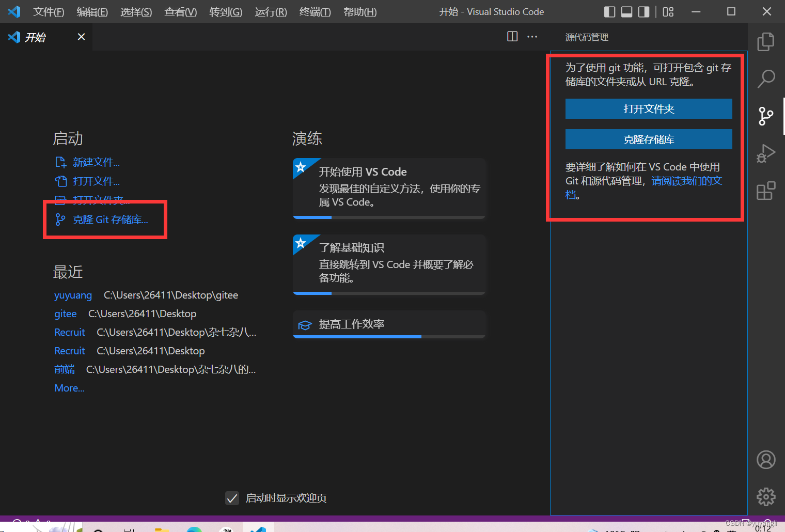Open the Extensions view icon
The width and height of the screenshot is (785, 532).
point(766,191)
